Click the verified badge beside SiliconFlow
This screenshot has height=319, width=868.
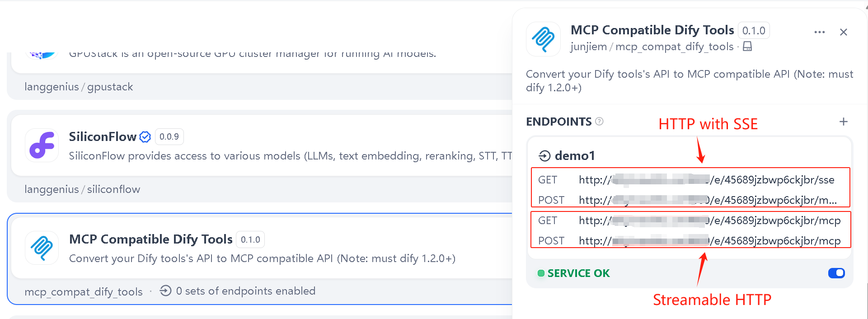click(x=145, y=136)
